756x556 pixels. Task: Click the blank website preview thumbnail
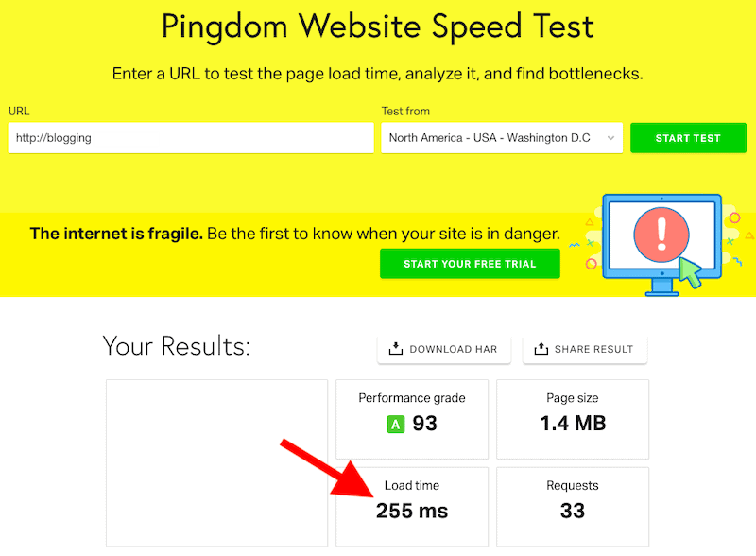[216, 462]
